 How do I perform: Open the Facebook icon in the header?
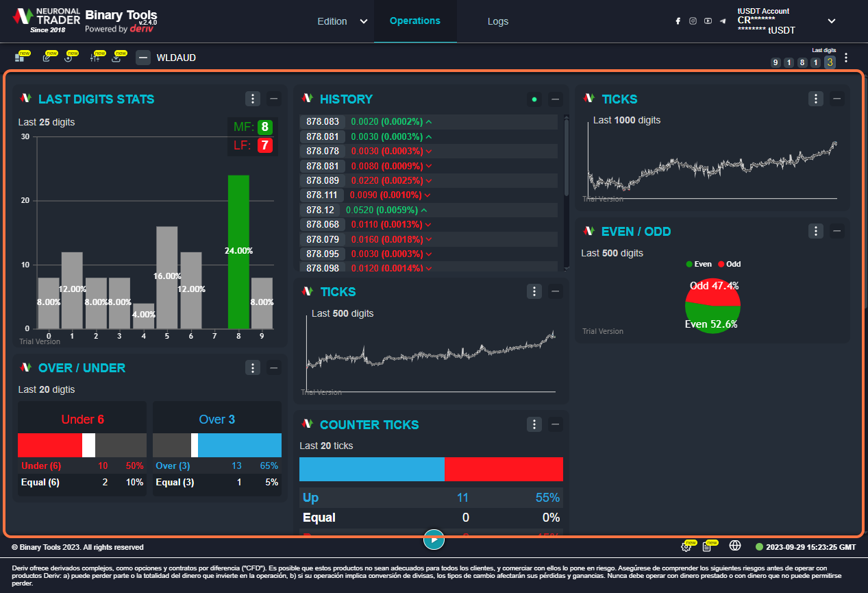678,21
